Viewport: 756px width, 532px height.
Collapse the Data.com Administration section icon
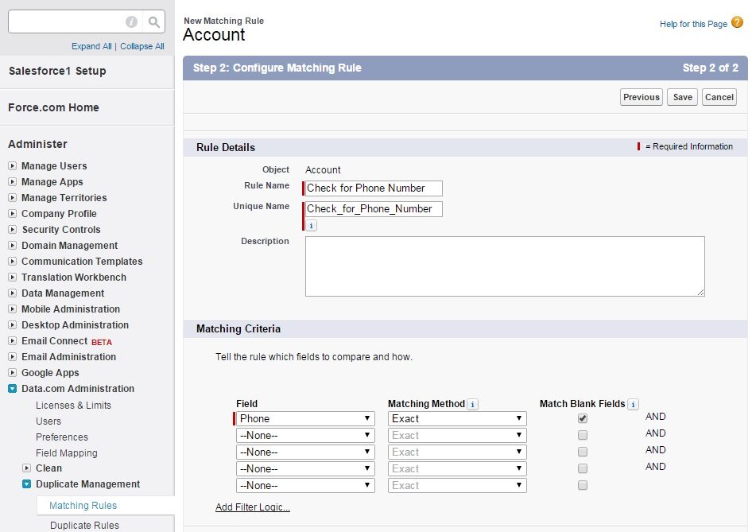click(12, 389)
